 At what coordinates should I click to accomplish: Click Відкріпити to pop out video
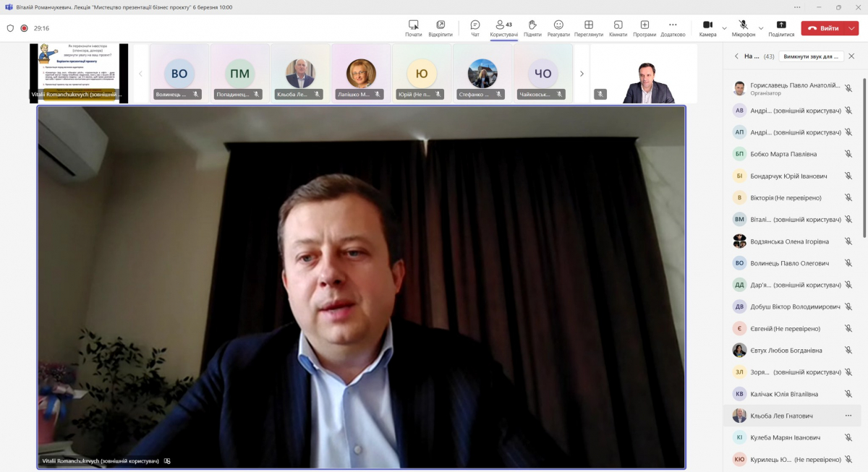[x=441, y=27]
